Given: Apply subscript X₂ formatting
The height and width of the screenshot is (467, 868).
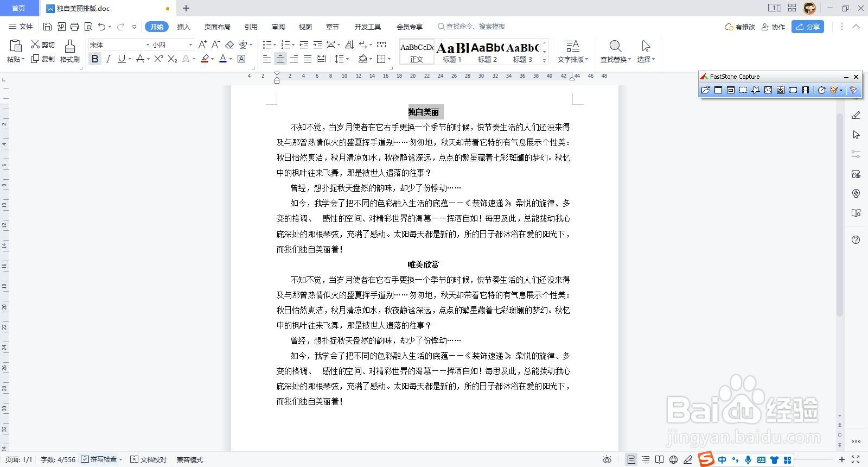Looking at the screenshot, I should pyautogui.click(x=172, y=59).
